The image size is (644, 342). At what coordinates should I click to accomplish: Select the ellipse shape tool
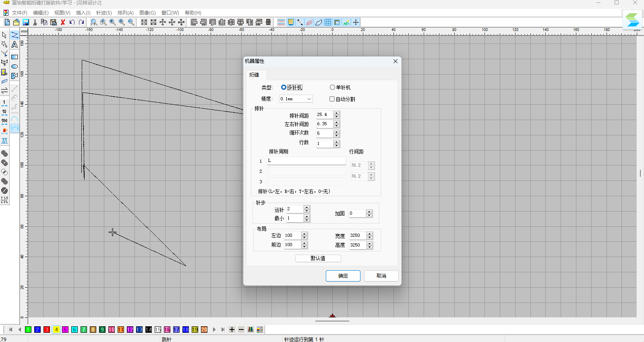click(x=14, y=66)
